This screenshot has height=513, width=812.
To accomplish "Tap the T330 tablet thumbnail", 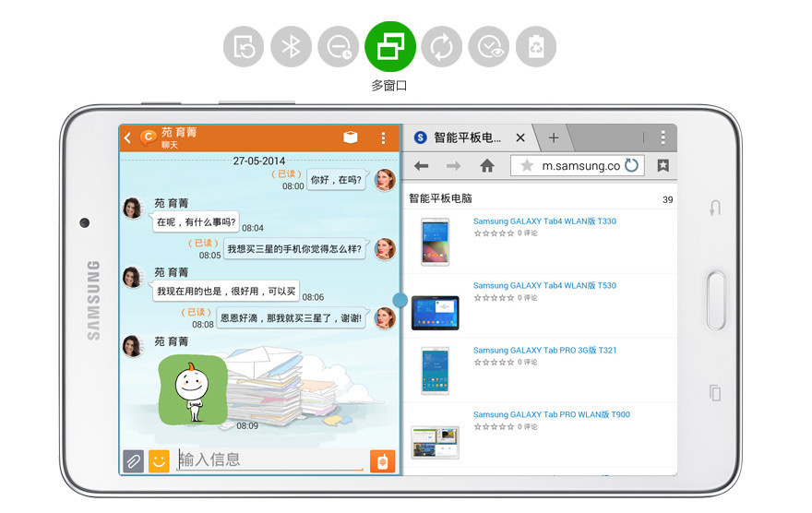I will [435, 242].
